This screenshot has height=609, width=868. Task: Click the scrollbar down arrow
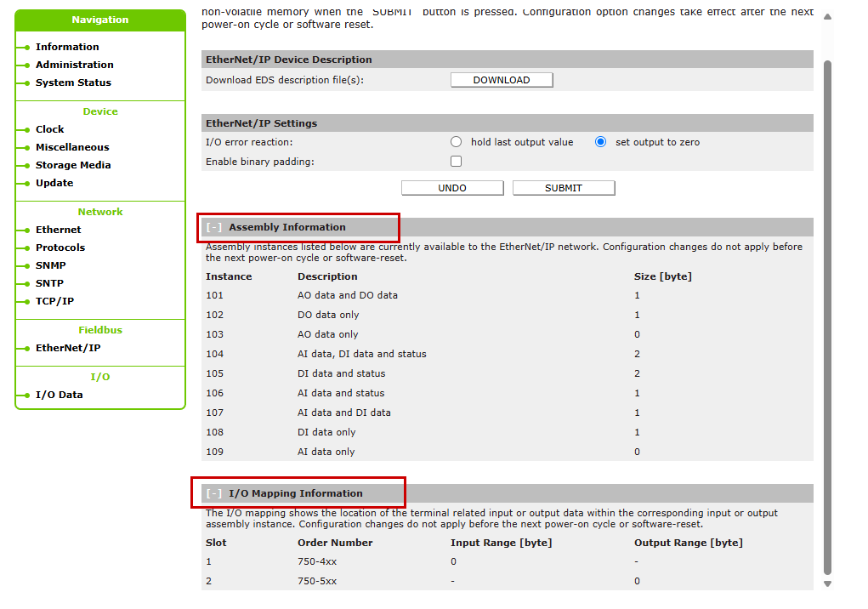(x=827, y=584)
